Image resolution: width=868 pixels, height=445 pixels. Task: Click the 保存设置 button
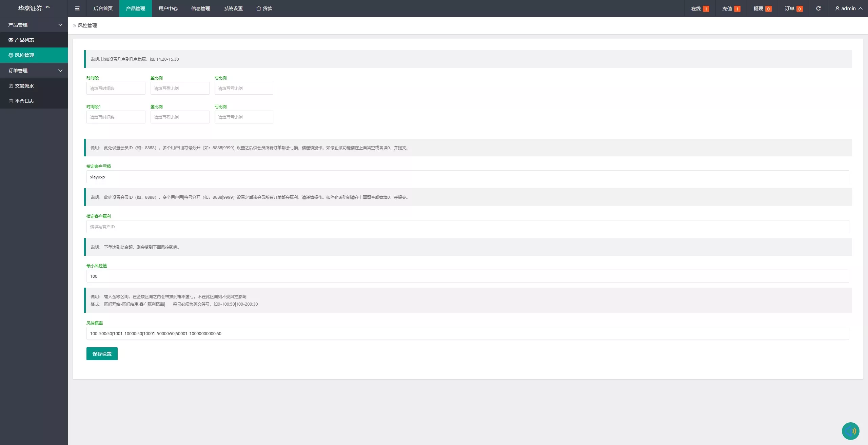[x=102, y=354]
